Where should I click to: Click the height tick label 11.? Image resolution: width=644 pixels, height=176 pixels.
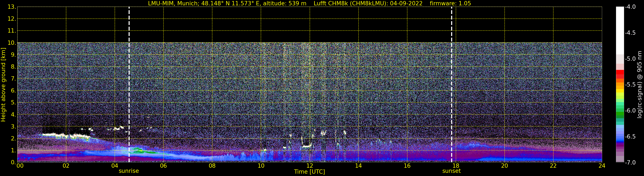pyautogui.click(x=12, y=31)
